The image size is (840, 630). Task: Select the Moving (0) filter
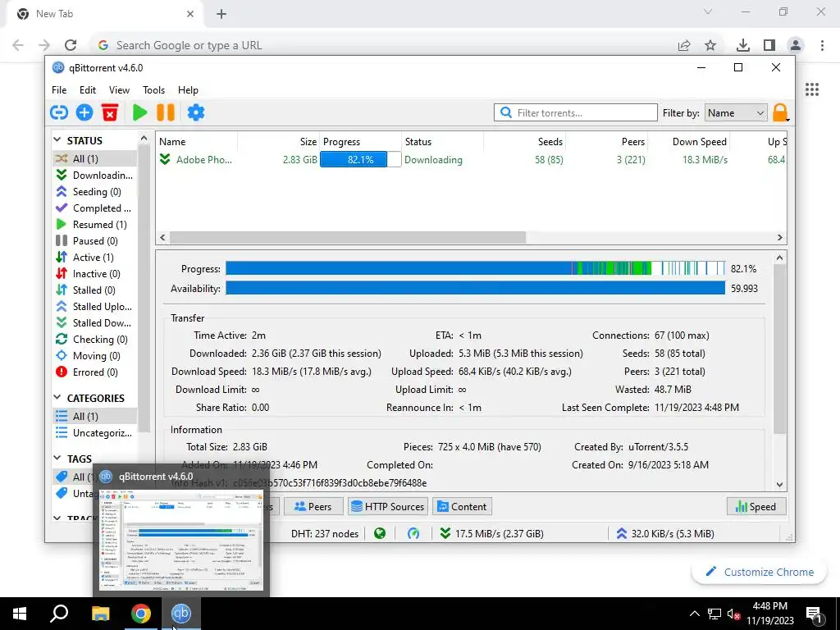(95, 356)
